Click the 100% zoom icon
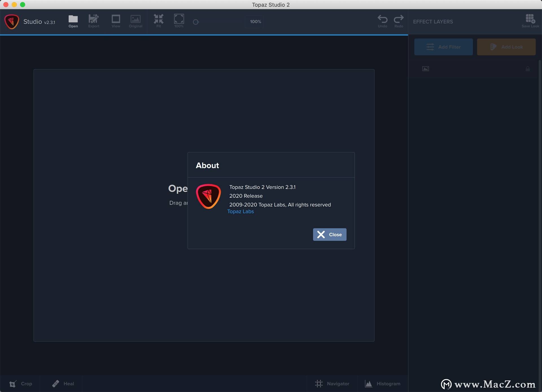Image resolution: width=542 pixels, height=392 pixels. pyautogui.click(x=179, y=19)
